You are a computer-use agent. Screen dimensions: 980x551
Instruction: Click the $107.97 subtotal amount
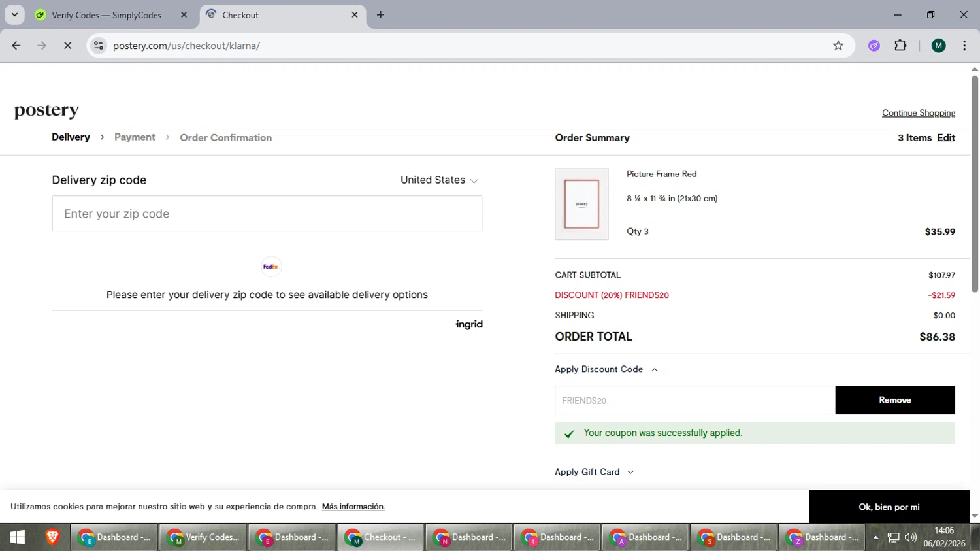pos(942,275)
